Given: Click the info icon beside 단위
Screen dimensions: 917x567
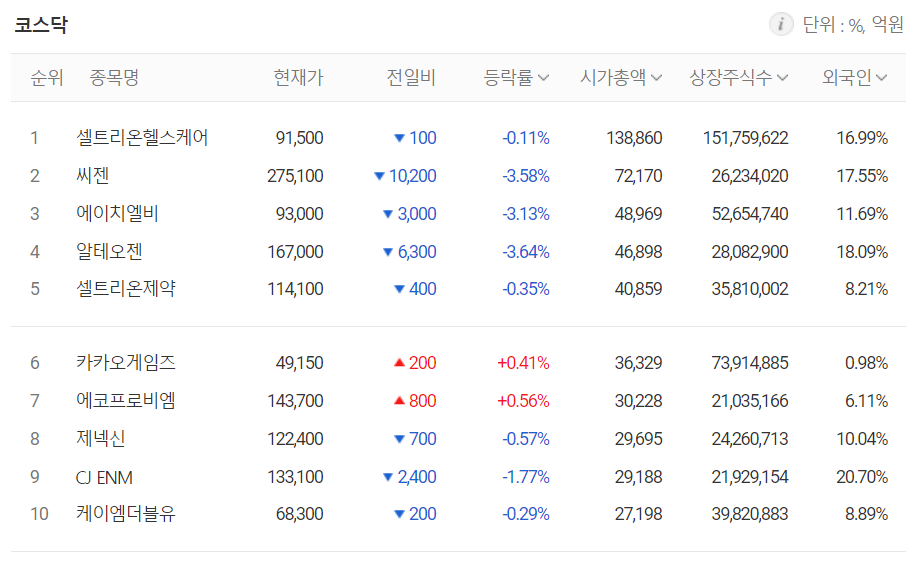Looking at the screenshot, I should click(x=781, y=25).
